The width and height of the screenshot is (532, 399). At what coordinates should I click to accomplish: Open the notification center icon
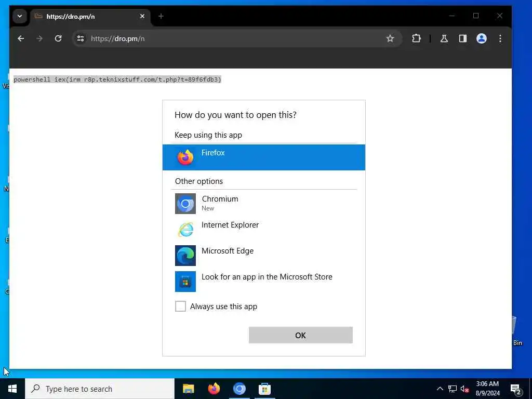coord(515,389)
